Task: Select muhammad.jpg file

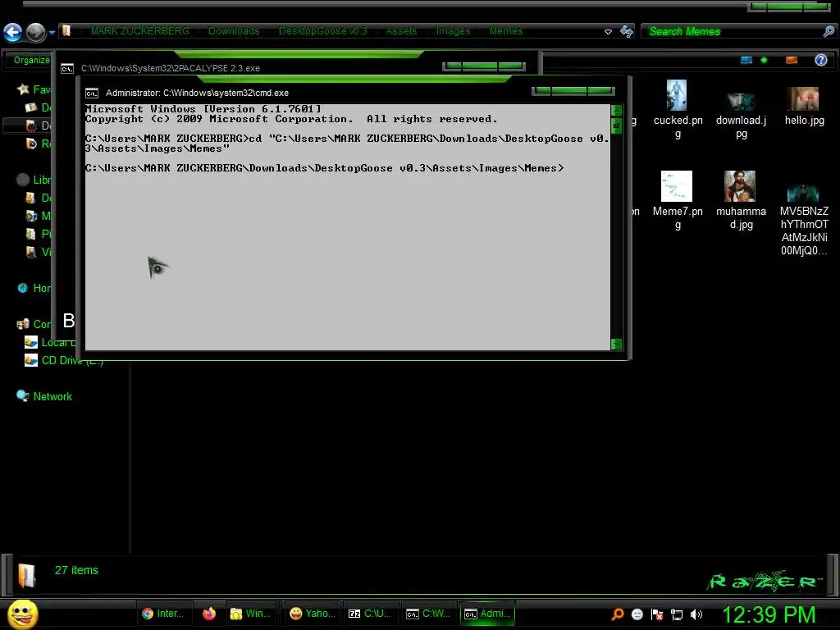Action: click(741, 201)
